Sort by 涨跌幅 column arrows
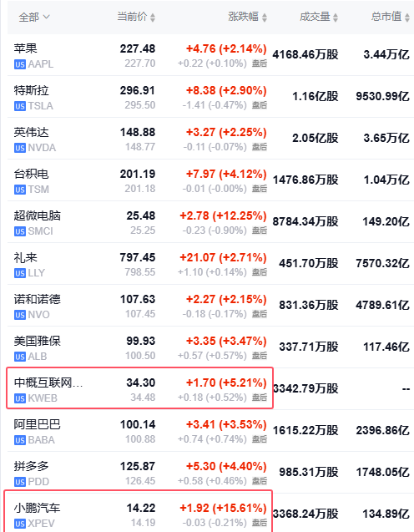This screenshot has height=532, width=414. (x=265, y=18)
